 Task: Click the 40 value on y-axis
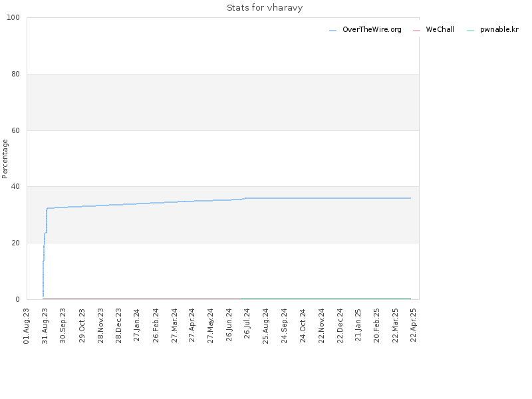point(15,187)
